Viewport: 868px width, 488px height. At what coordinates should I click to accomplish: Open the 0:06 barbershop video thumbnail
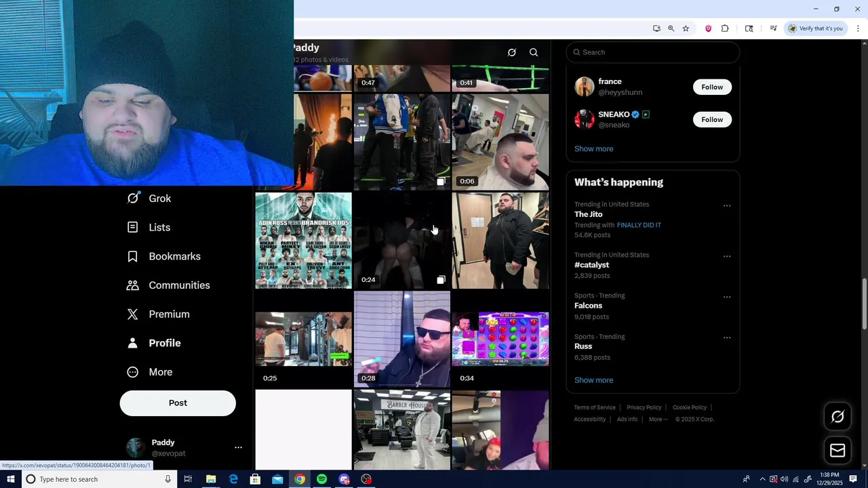[500, 142]
